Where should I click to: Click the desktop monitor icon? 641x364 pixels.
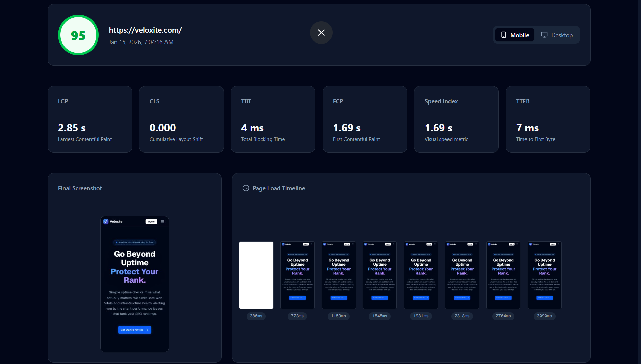pyautogui.click(x=544, y=35)
